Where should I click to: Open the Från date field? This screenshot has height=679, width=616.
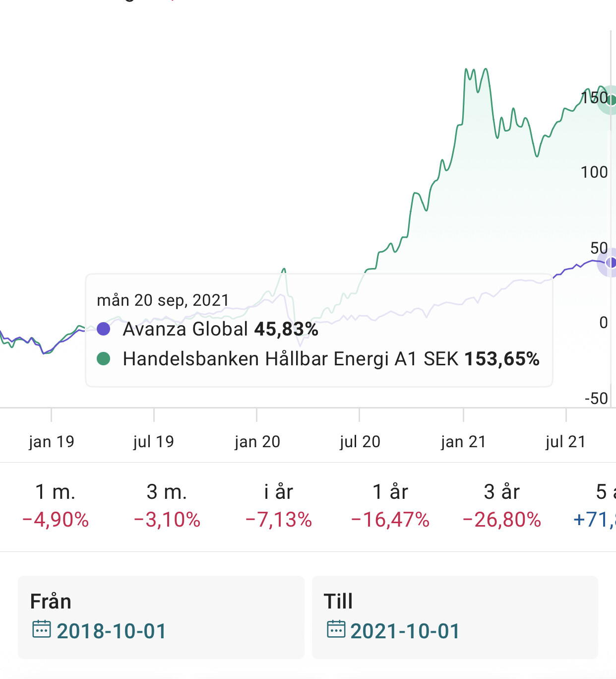pos(161,617)
